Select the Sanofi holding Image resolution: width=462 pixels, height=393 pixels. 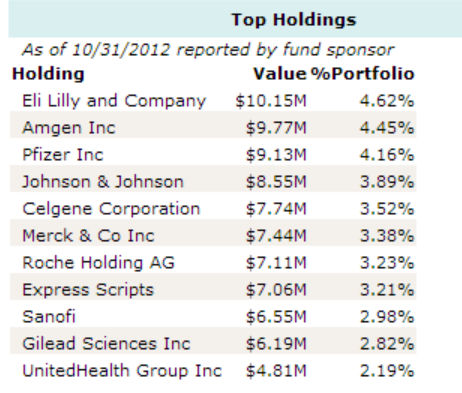[x=49, y=317]
